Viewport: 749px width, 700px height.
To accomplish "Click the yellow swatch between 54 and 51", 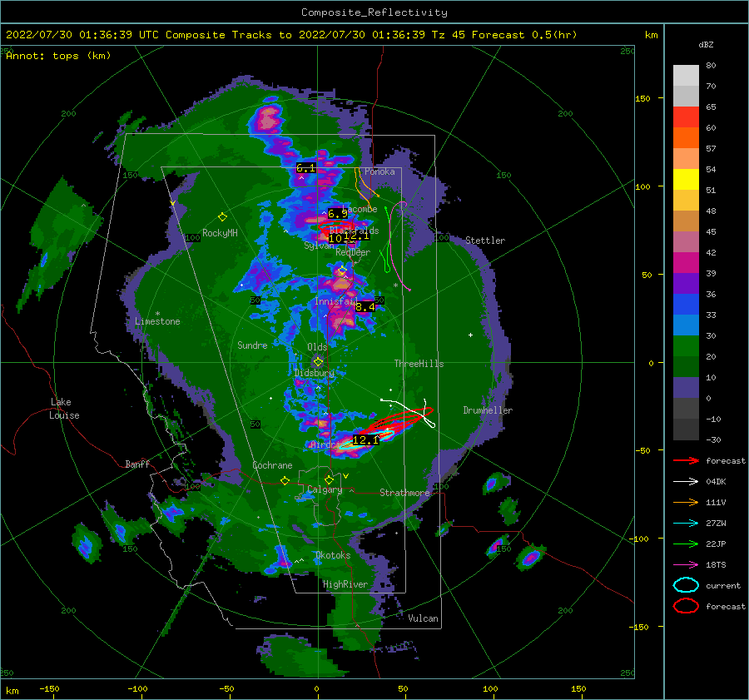I will point(686,179).
